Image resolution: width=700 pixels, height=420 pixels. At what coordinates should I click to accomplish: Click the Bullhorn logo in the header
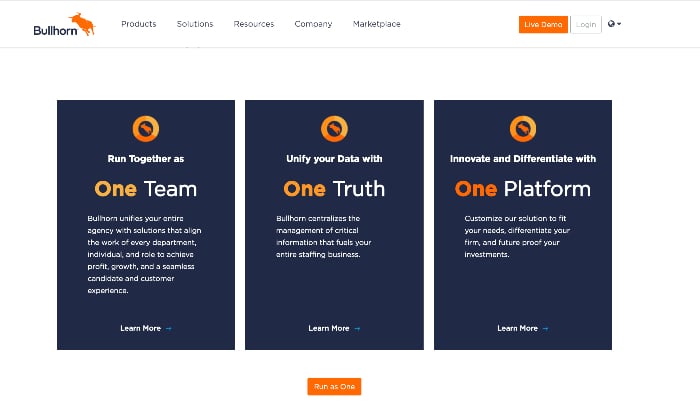point(64,24)
